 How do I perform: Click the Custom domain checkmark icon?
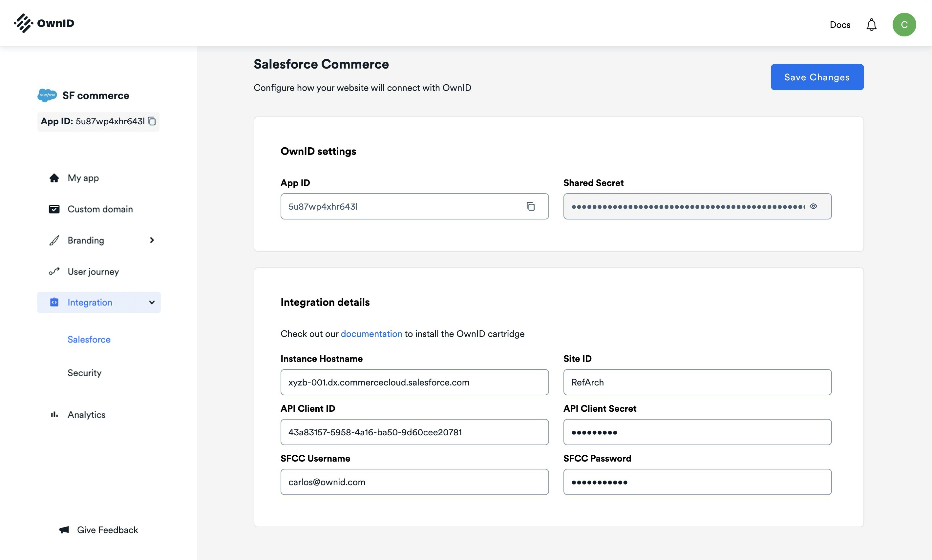(x=54, y=209)
